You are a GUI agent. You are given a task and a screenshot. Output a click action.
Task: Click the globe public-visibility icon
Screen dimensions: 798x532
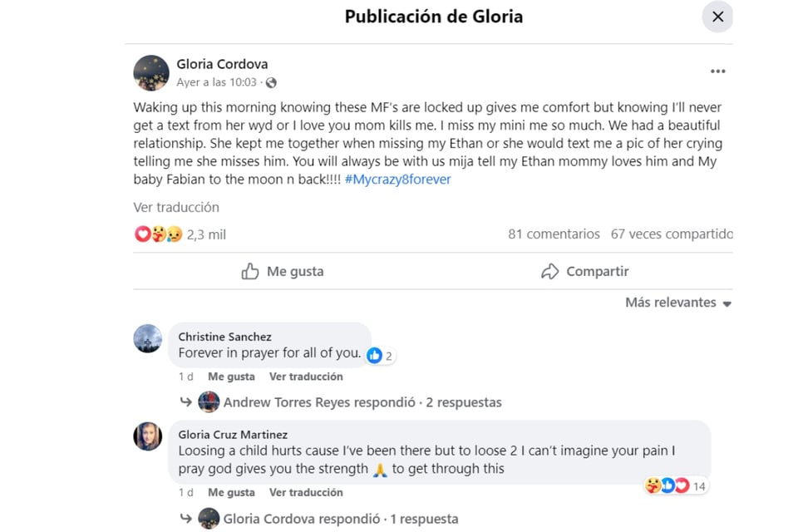(271, 82)
